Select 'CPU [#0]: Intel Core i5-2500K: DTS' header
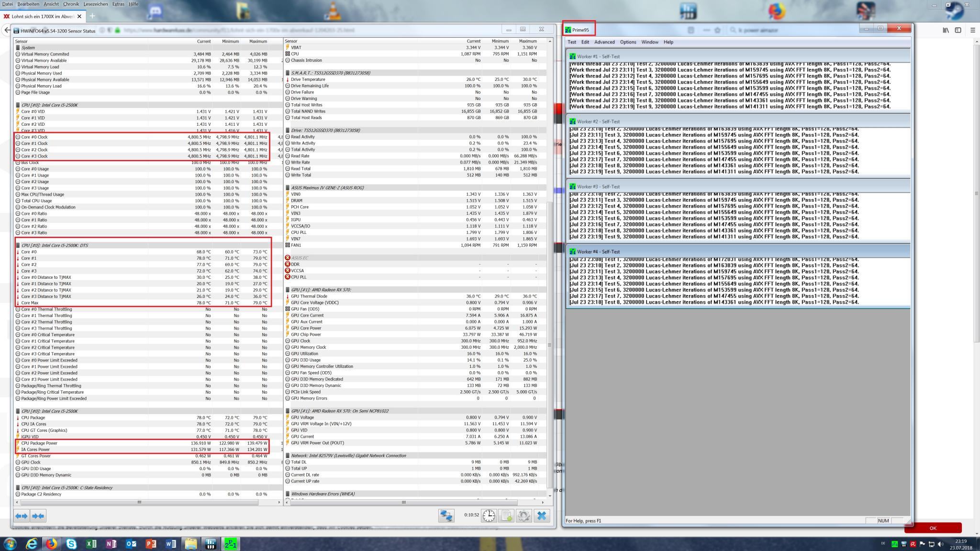Image resolution: width=980 pixels, height=551 pixels. (x=148, y=245)
